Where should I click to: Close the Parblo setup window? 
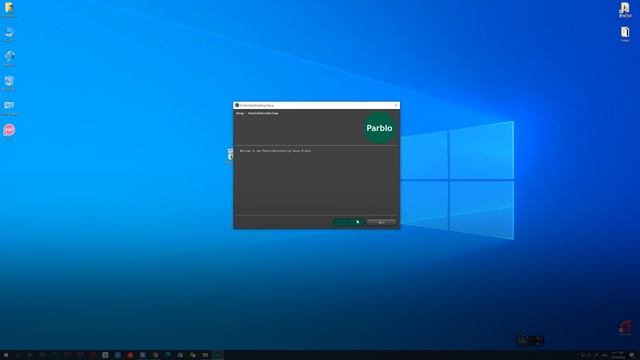pos(396,105)
